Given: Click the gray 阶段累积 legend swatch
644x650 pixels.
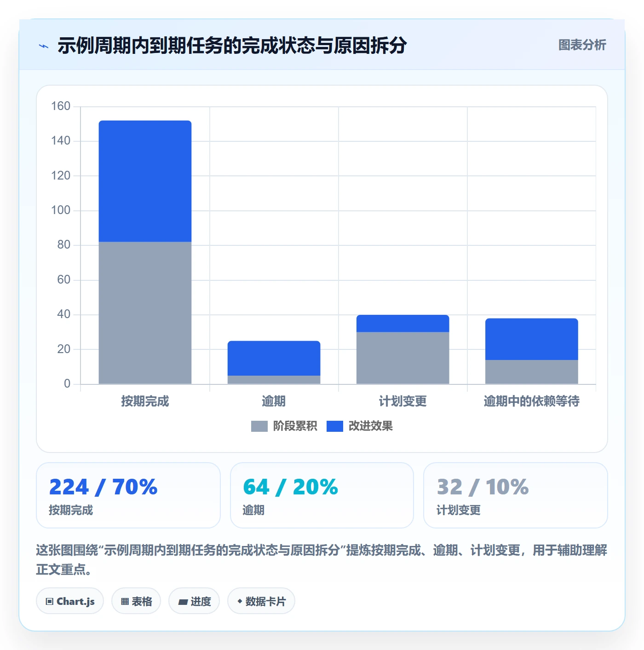Looking at the screenshot, I should [259, 426].
